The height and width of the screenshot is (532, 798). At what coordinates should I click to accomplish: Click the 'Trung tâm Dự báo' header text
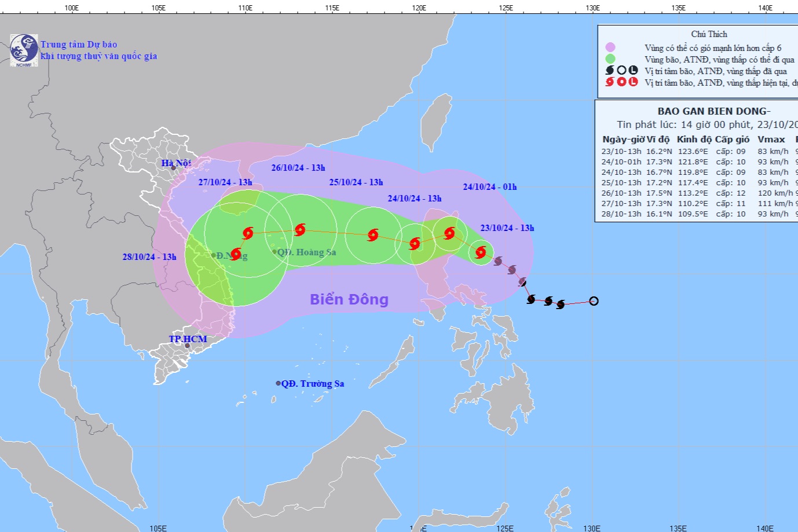[x=79, y=45]
